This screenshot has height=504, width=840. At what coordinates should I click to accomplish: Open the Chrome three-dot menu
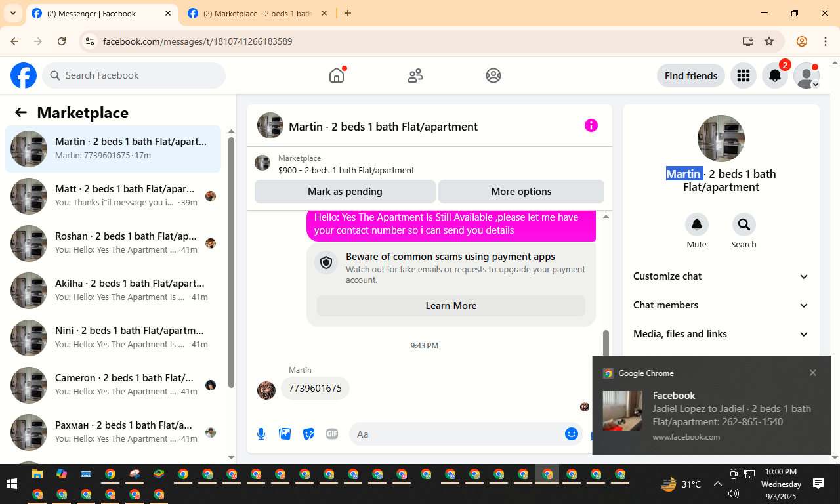coord(826,41)
